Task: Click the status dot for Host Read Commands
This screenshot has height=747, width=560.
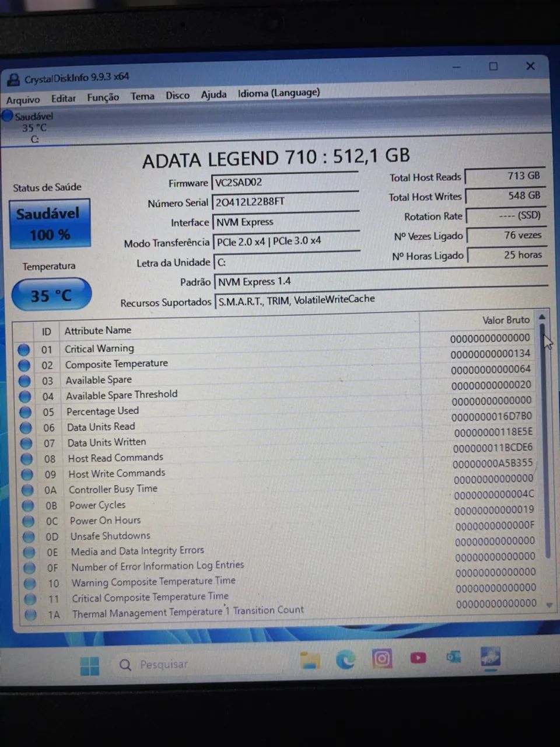Action: [27, 459]
